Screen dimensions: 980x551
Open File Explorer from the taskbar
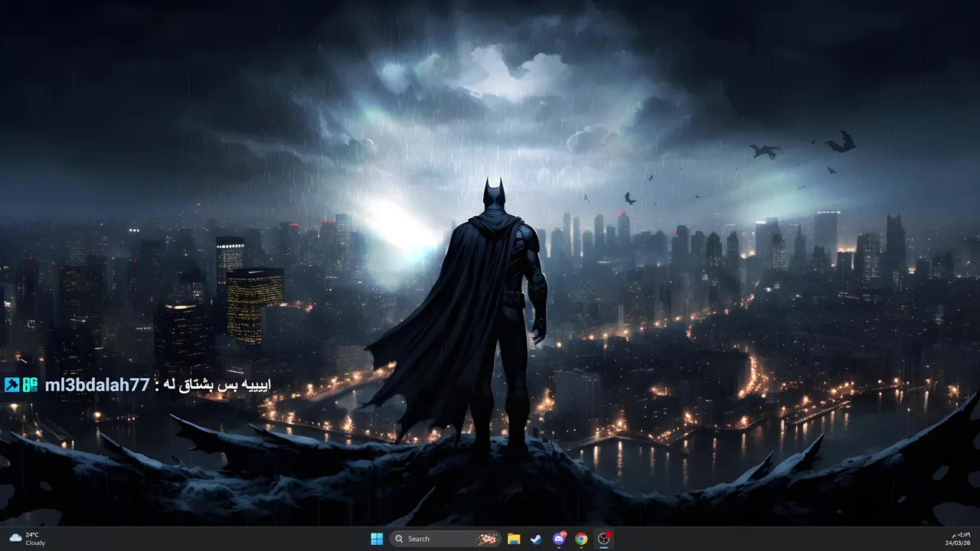click(x=514, y=539)
